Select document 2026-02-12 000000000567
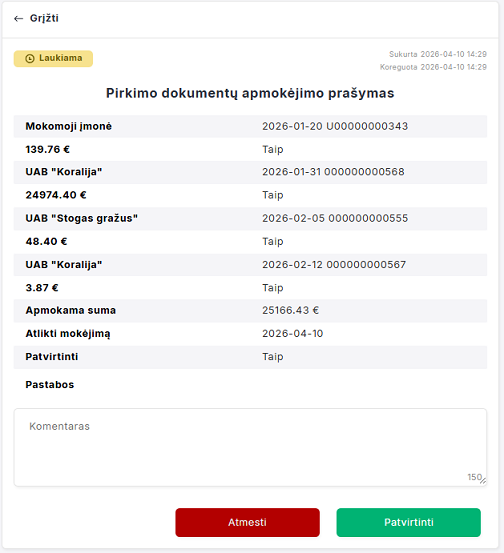Image resolution: width=504 pixels, height=553 pixels. click(334, 265)
